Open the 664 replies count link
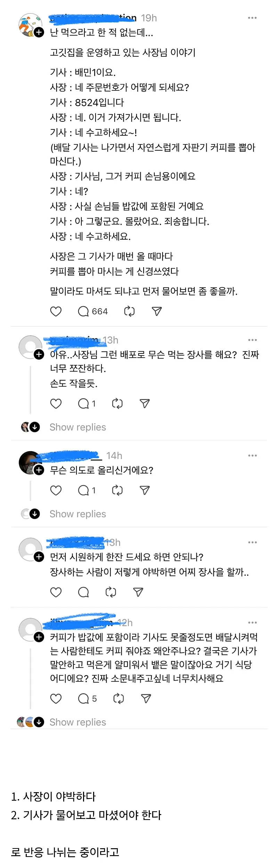278x868 pixels. pyautogui.click(x=98, y=311)
